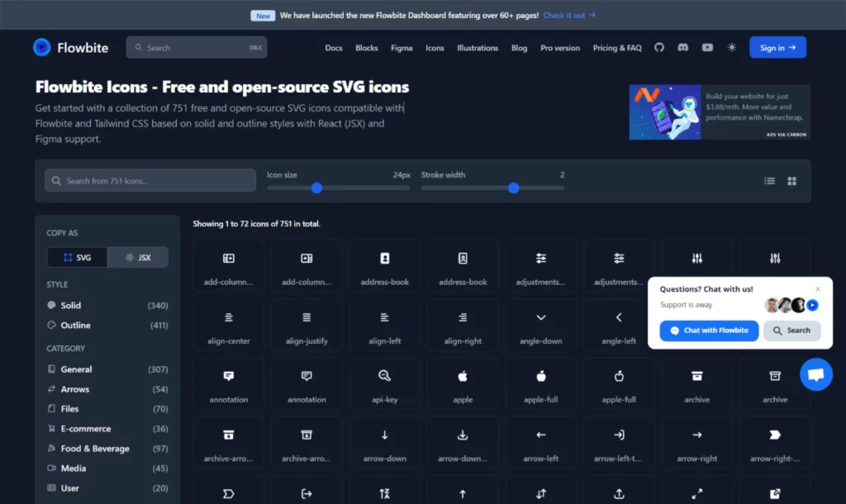846x504 pixels.
Task: Select the arrow-left-t... icon card
Action: (x=619, y=444)
